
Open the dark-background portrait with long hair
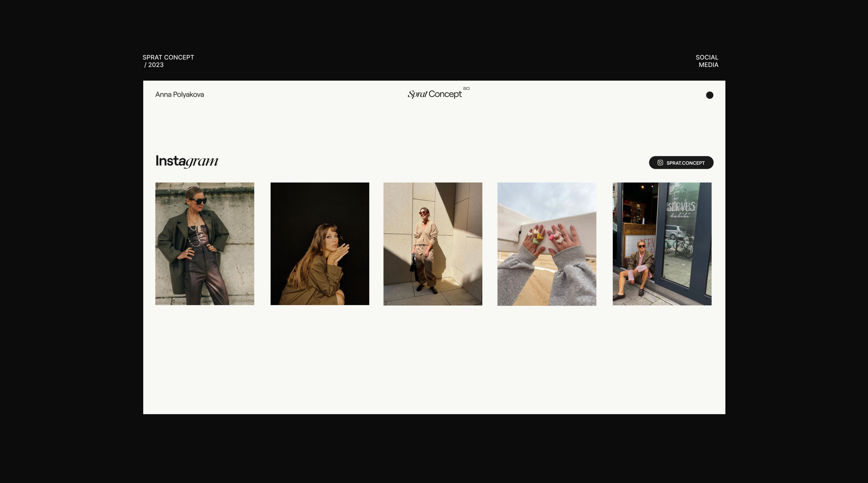pyautogui.click(x=320, y=244)
